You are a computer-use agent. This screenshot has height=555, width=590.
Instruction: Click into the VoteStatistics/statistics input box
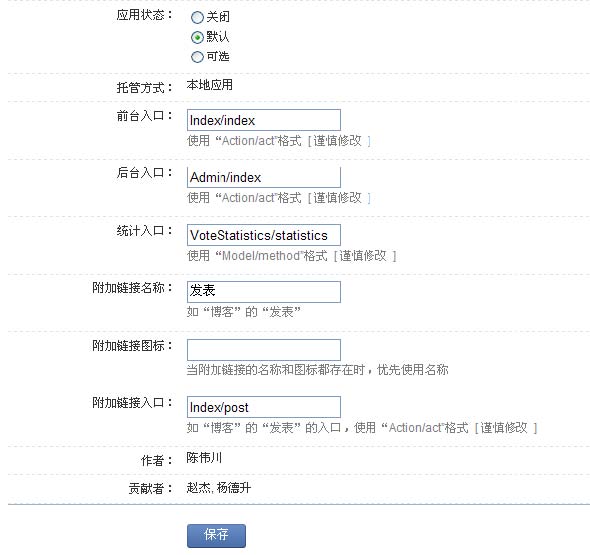264,235
